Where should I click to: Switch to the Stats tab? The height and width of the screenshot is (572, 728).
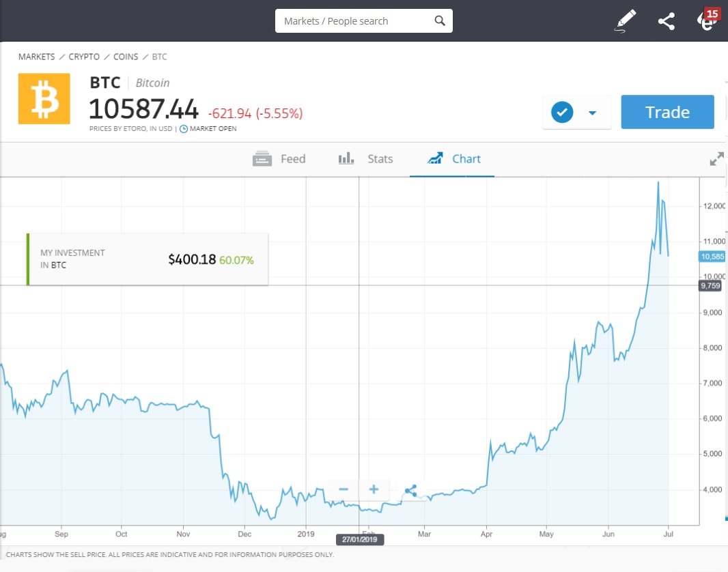pyautogui.click(x=365, y=159)
